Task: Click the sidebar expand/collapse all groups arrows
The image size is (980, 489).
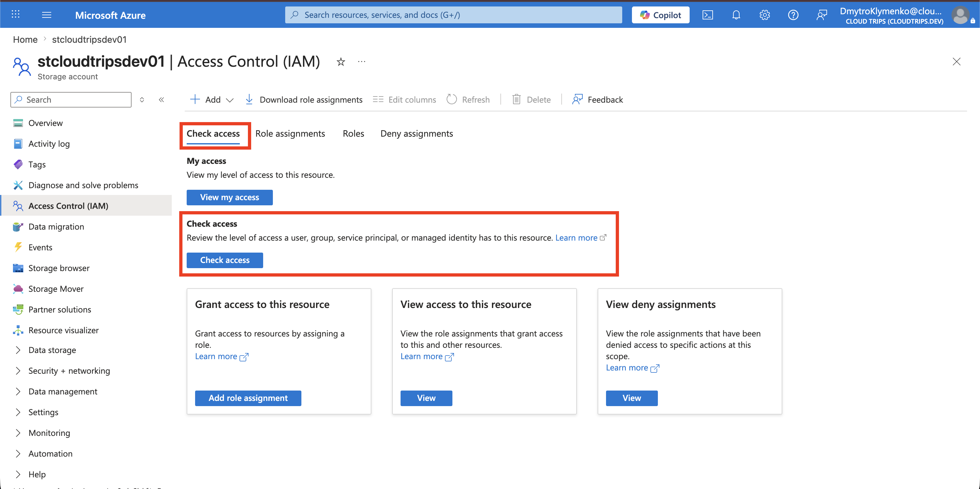Action: [142, 100]
